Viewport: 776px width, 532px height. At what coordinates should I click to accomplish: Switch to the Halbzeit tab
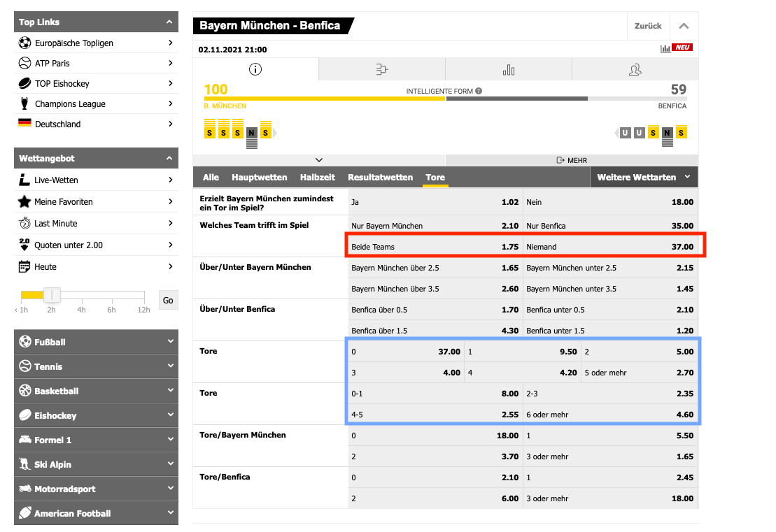point(317,177)
